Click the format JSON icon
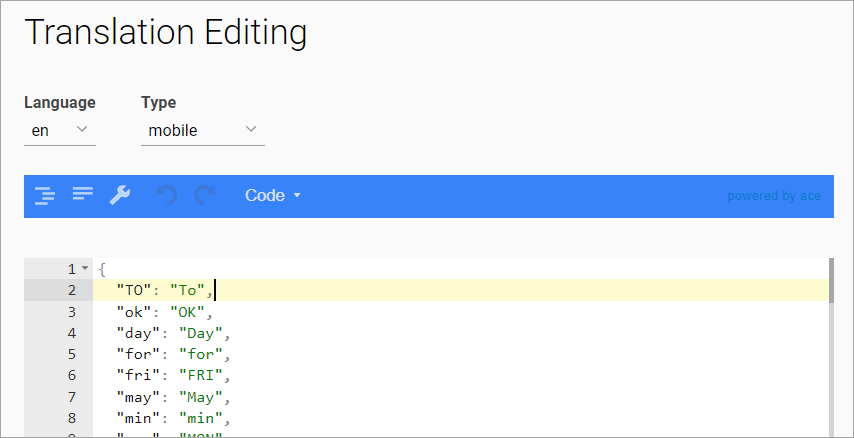This screenshot has width=854, height=438. pyautogui.click(x=45, y=196)
